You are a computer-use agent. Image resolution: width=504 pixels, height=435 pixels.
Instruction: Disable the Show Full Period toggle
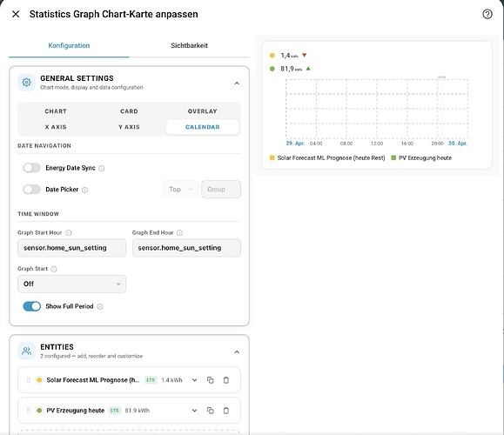[x=32, y=306]
